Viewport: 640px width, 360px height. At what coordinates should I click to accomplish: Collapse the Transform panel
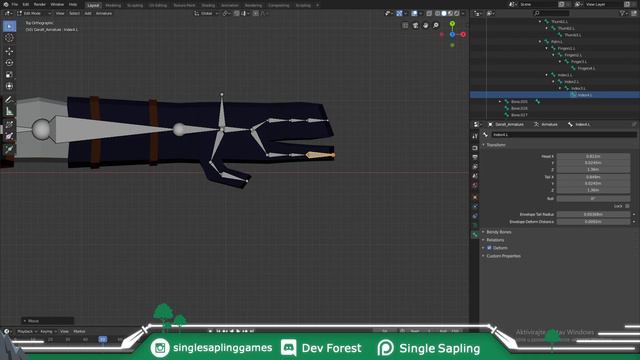point(496,145)
